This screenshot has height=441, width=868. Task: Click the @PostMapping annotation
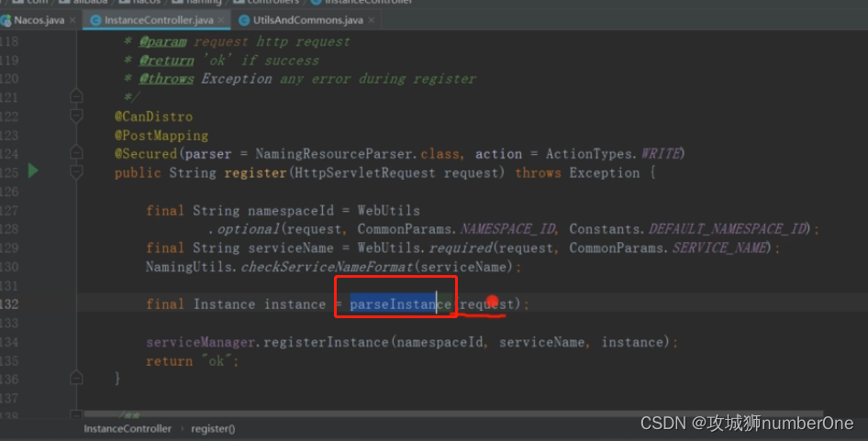coord(161,136)
